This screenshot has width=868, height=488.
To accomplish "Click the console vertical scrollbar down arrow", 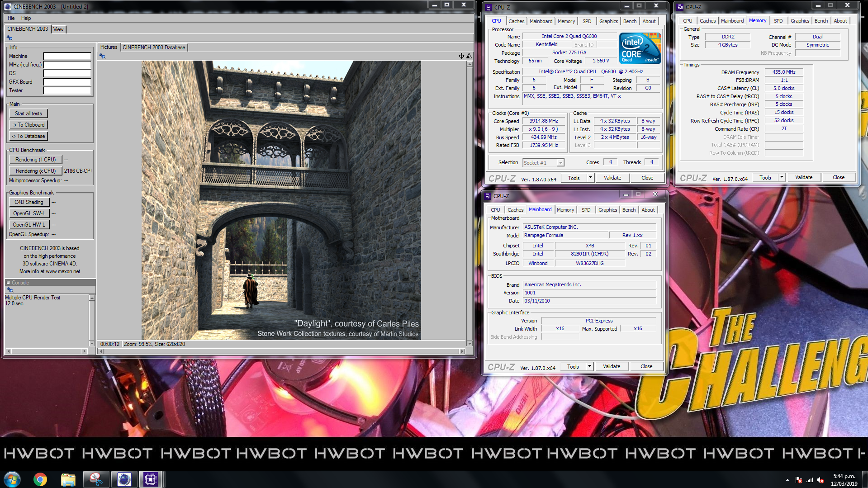I will coord(92,344).
